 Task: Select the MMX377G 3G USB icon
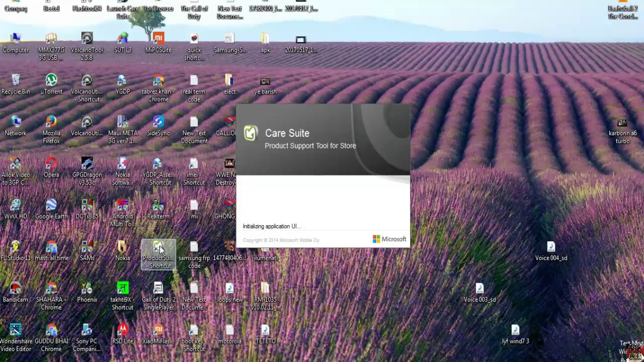click(x=51, y=47)
